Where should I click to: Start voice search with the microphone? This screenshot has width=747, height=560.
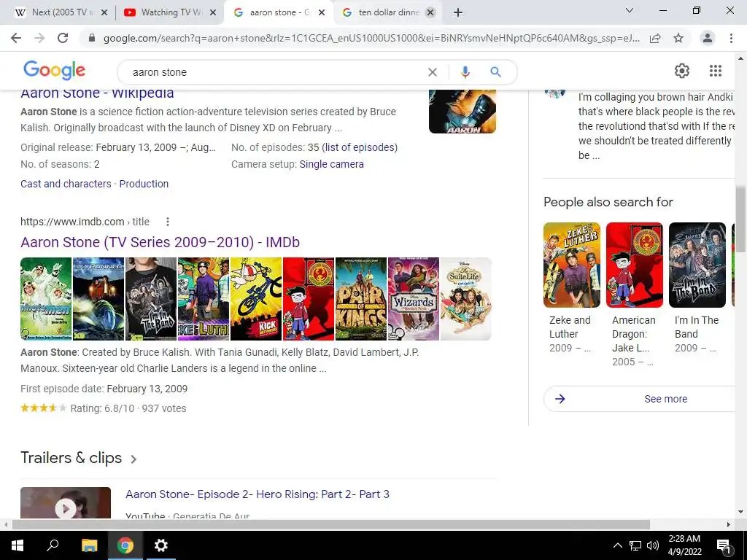tap(465, 72)
